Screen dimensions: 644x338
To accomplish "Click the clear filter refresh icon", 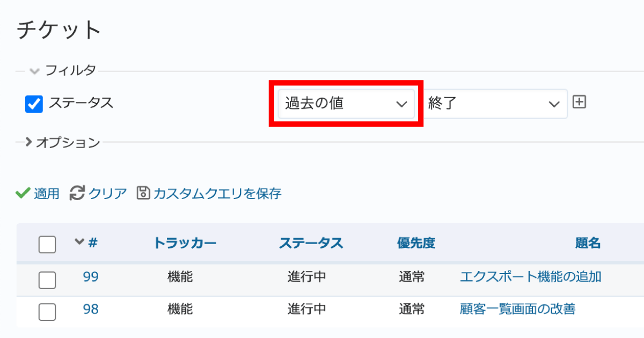I will (77, 193).
